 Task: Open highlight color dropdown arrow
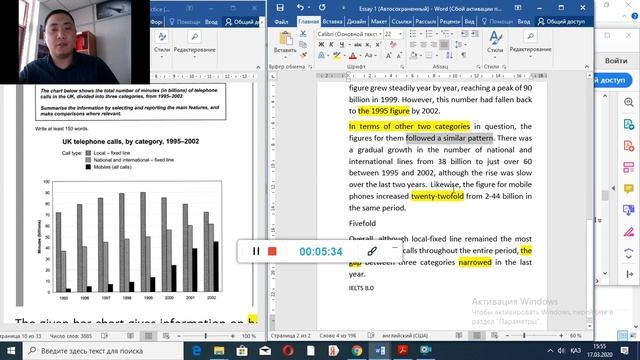tap(344, 56)
